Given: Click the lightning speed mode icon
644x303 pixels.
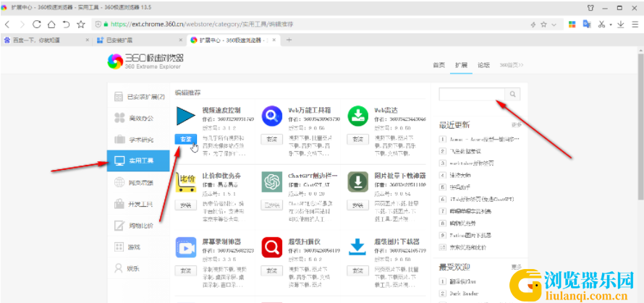Looking at the screenshot, I should 533,25.
